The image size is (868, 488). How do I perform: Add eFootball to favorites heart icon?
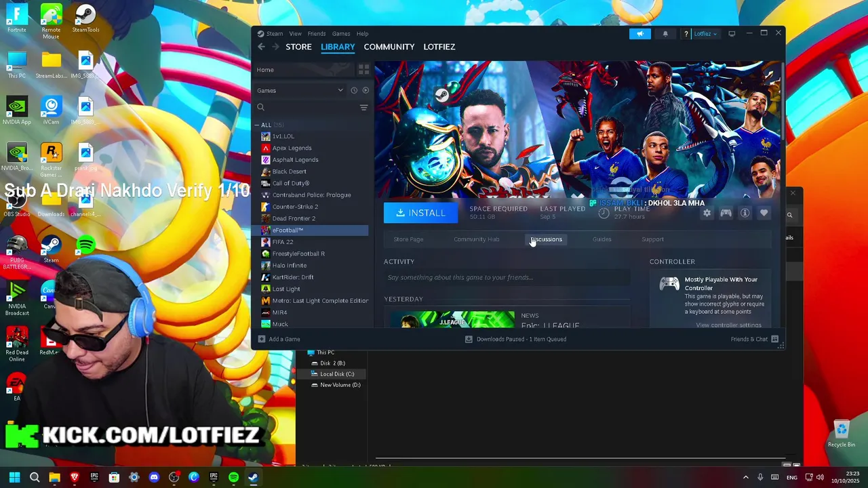coord(764,213)
